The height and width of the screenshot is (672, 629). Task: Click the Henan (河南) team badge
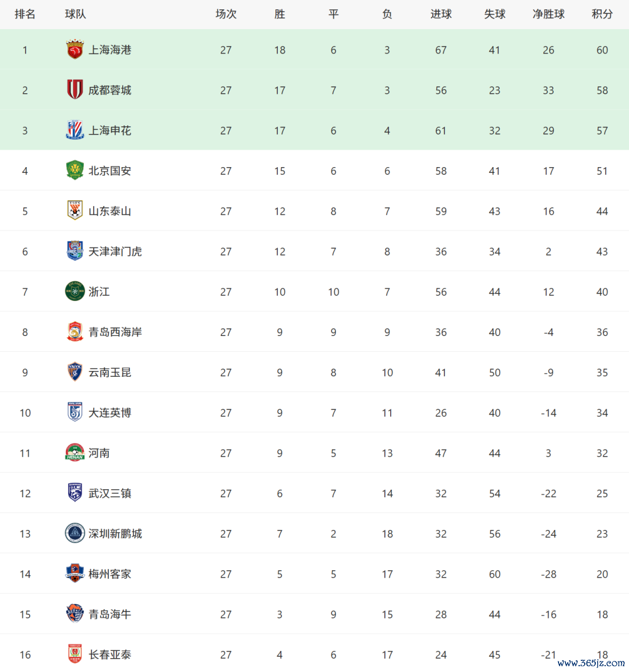[x=75, y=452]
